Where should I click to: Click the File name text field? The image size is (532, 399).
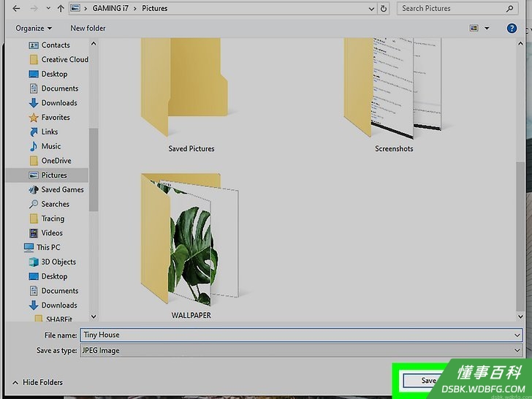tap(301, 335)
